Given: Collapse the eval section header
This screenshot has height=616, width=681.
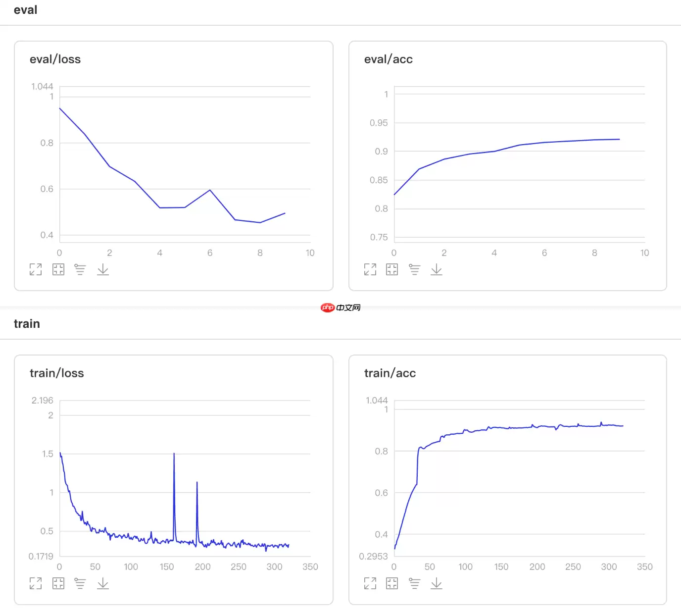Looking at the screenshot, I should tap(26, 10).
